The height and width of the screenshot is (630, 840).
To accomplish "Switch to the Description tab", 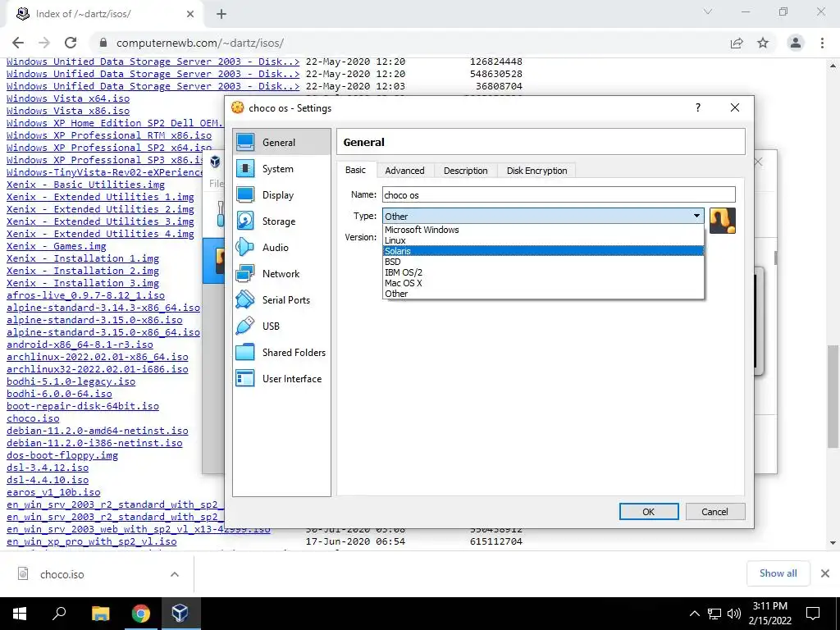I will 466,171.
